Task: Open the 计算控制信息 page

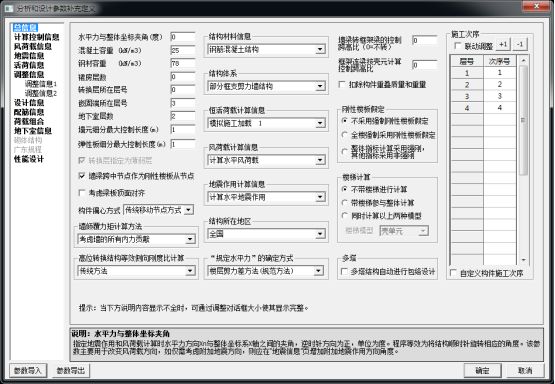Action: click(x=36, y=37)
